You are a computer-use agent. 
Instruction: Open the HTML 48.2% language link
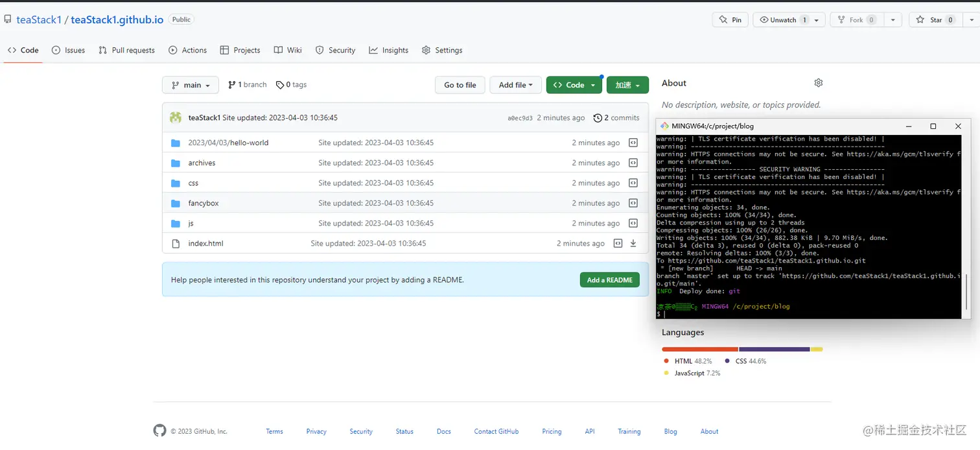[688, 361]
